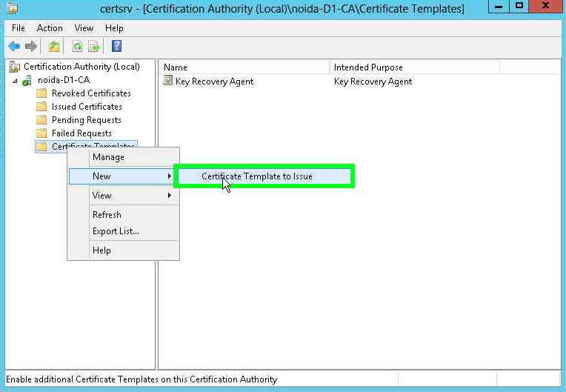
Task: Expand the View submenu arrow
Action: click(169, 196)
